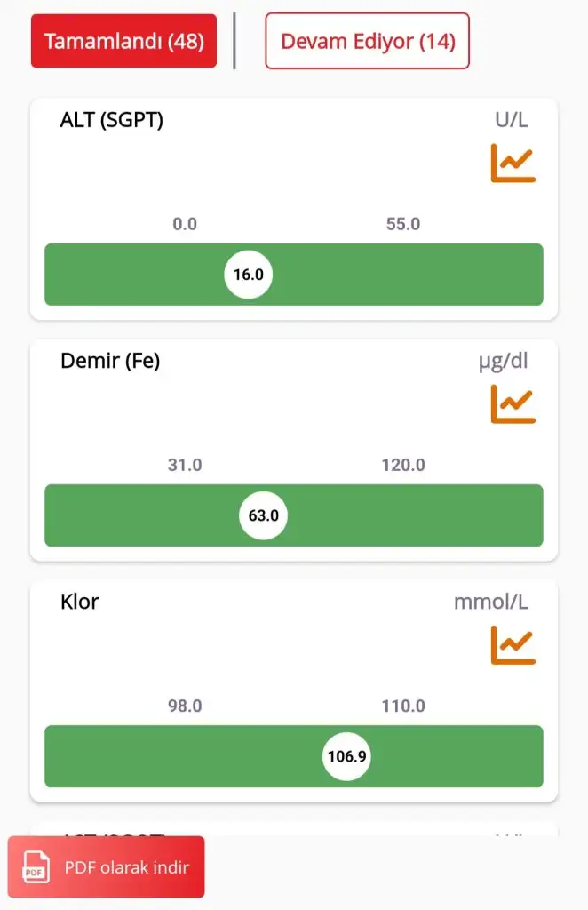588x910 pixels.
Task: Click the U/L unit label
Action: tap(512, 120)
